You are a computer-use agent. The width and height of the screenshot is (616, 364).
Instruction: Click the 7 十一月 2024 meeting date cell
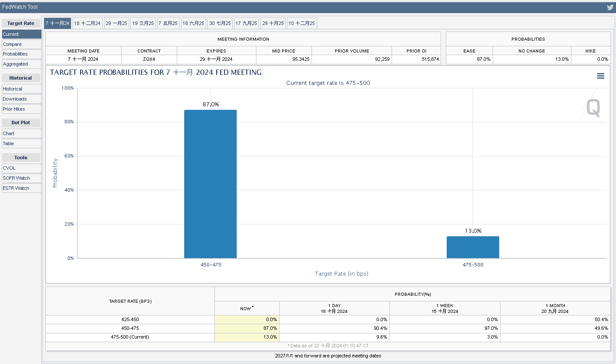point(84,59)
